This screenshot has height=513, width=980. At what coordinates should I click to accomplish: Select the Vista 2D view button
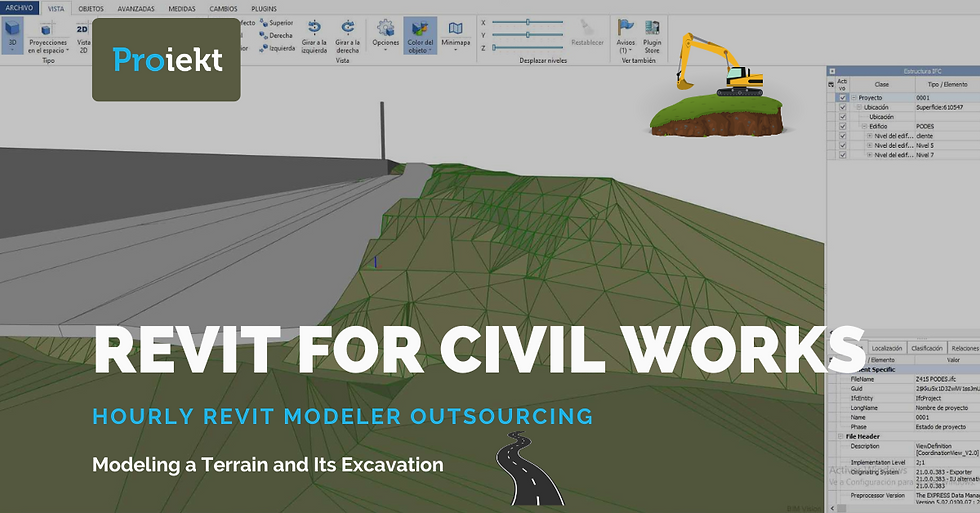click(83, 37)
